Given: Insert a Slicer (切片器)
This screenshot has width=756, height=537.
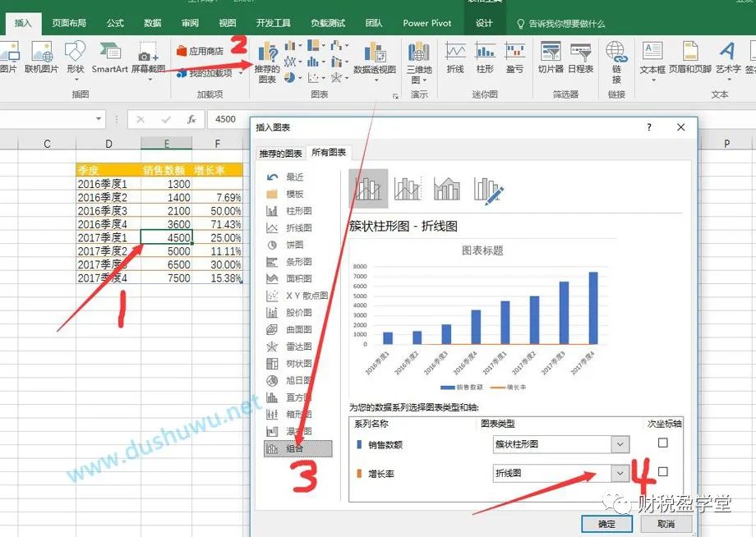Looking at the screenshot, I should pyautogui.click(x=551, y=57).
